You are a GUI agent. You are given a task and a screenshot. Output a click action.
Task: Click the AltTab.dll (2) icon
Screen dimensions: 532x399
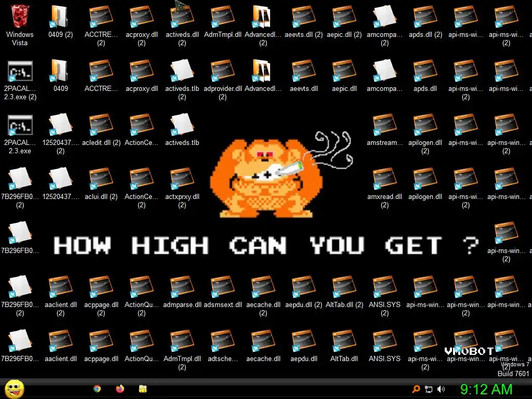pyautogui.click(x=344, y=287)
